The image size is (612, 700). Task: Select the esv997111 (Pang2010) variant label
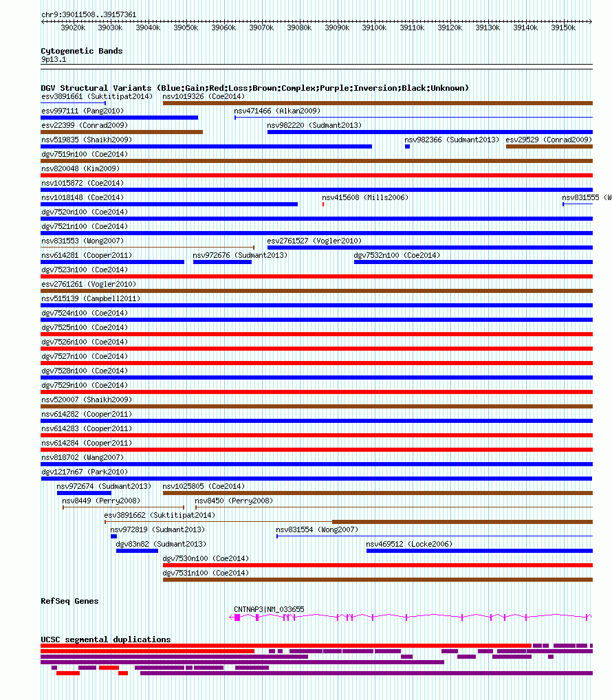pos(83,111)
